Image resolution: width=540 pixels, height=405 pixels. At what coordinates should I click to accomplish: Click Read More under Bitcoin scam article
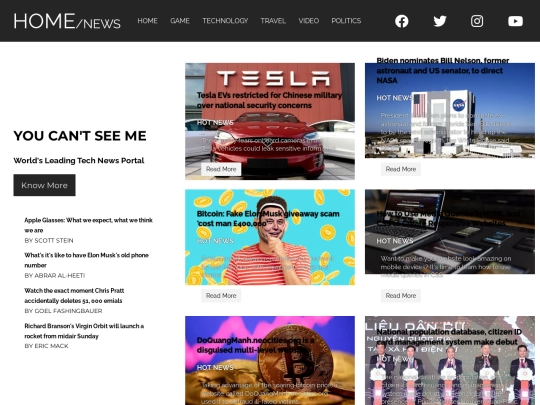click(221, 295)
